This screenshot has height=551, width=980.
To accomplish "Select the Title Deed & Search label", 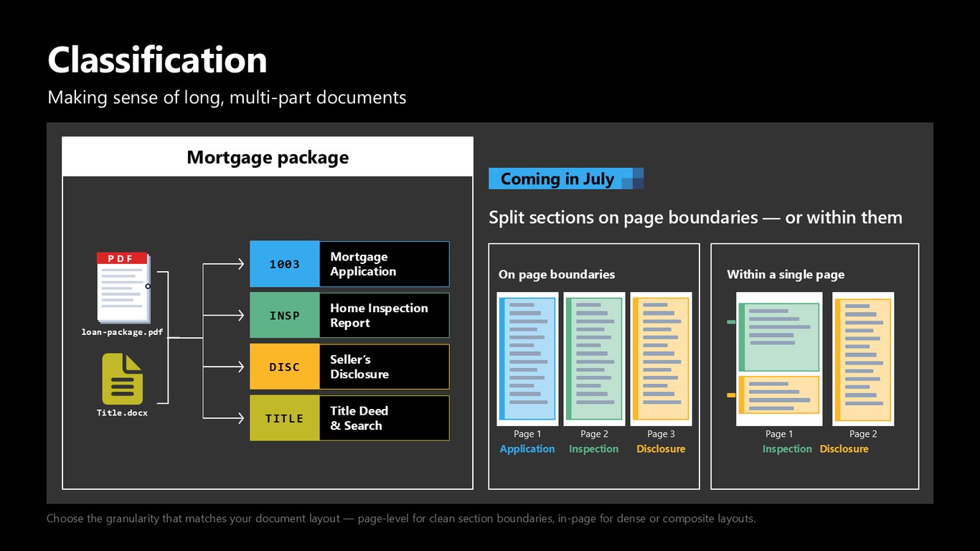I will tap(359, 418).
